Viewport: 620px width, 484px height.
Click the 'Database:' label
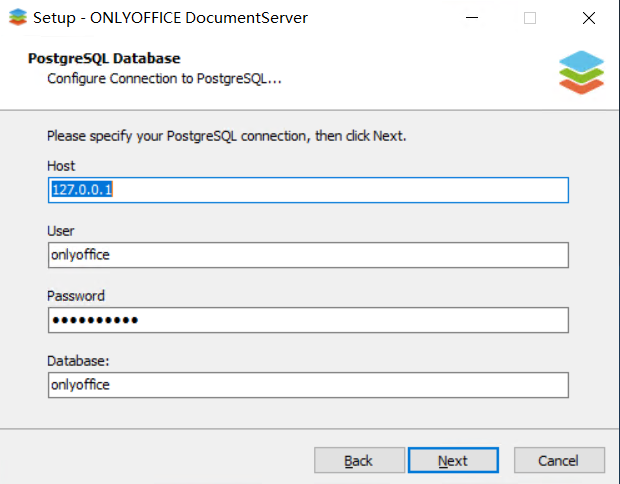coord(78,361)
